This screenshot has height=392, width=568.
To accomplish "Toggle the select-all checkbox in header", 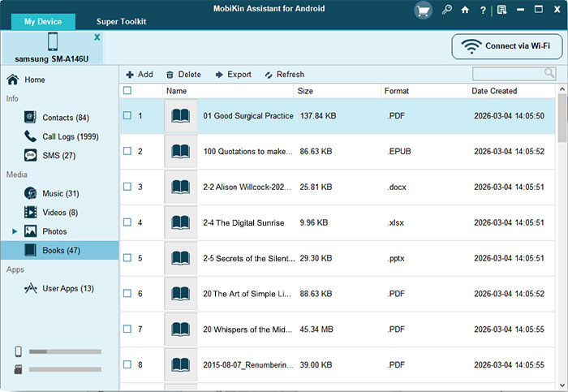I will [x=127, y=91].
